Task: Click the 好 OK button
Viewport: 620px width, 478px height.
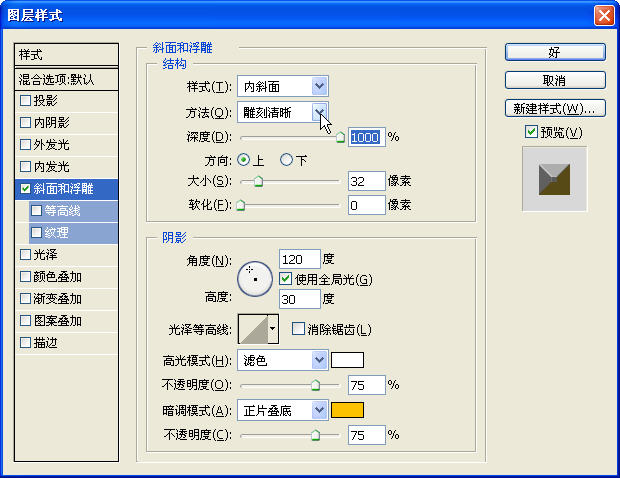Action: pyautogui.click(x=555, y=52)
